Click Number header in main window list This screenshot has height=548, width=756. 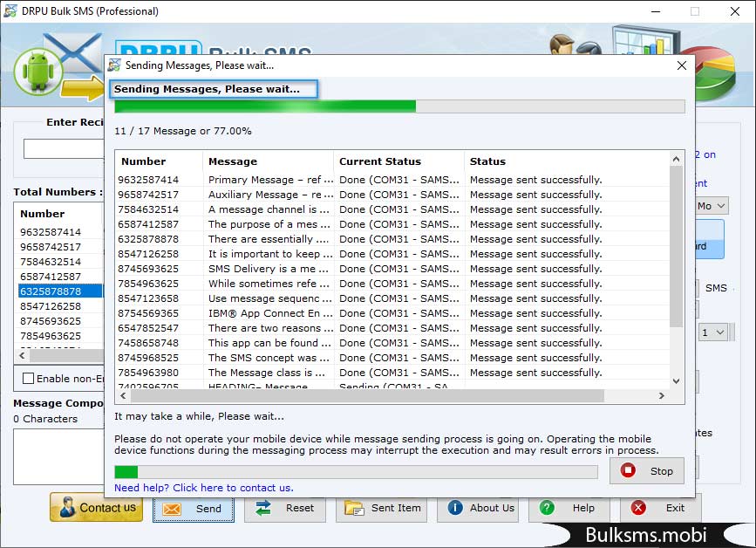(43, 214)
